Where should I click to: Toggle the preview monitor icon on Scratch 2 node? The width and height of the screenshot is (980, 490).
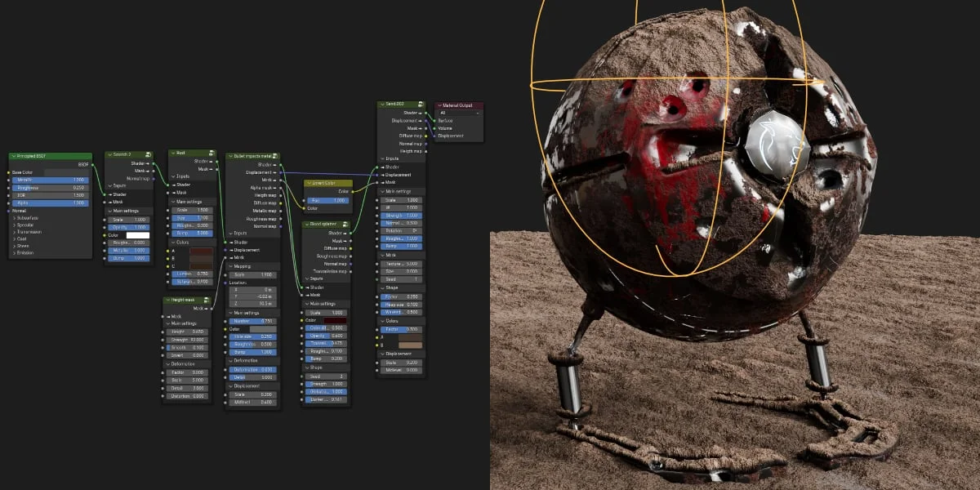click(148, 154)
